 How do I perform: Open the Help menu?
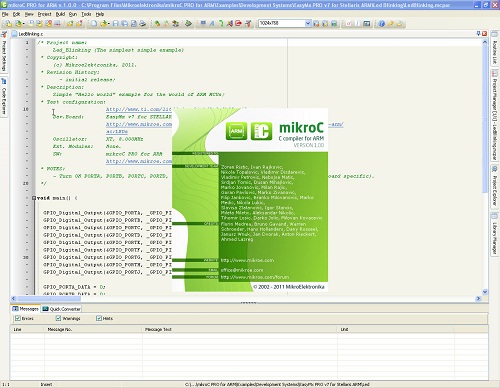pos(100,14)
